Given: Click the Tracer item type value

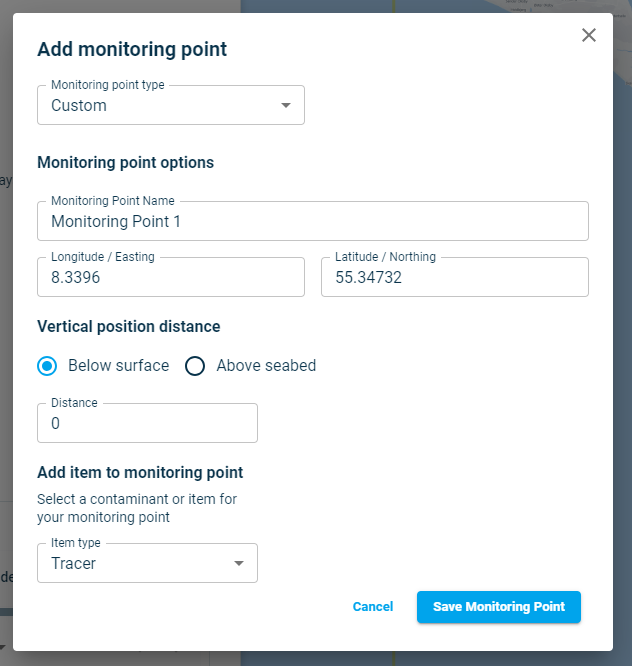Looking at the screenshot, I should point(74,564).
